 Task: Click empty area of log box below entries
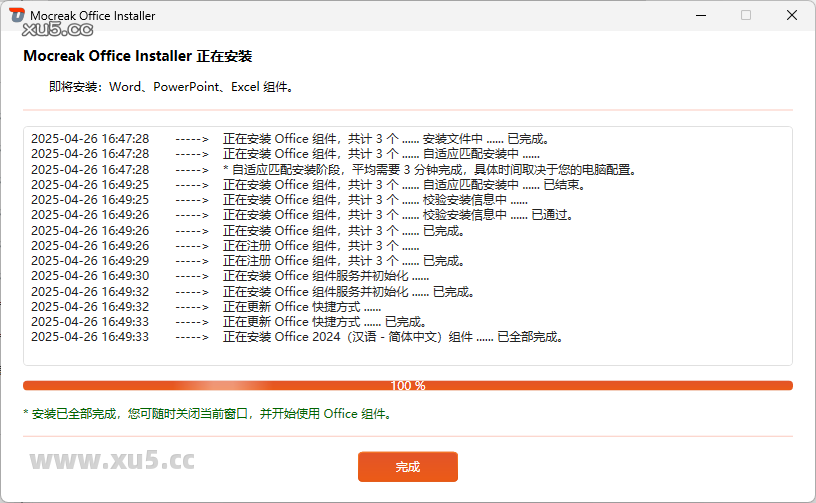407,354
